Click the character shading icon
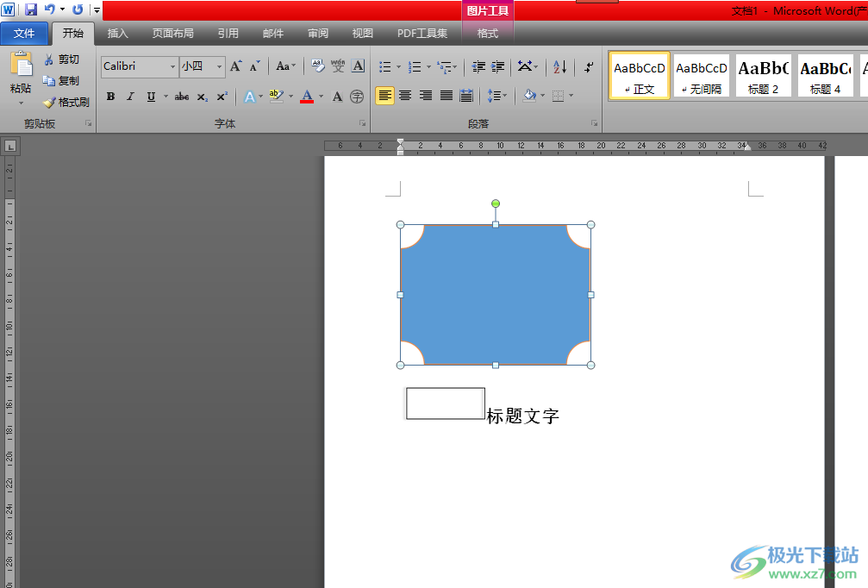The width and height of the screenshot is (868, 588). [x=337, y=97]
